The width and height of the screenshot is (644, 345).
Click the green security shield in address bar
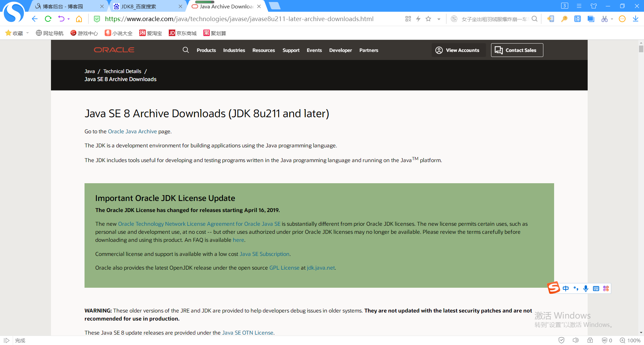(97, 19)
